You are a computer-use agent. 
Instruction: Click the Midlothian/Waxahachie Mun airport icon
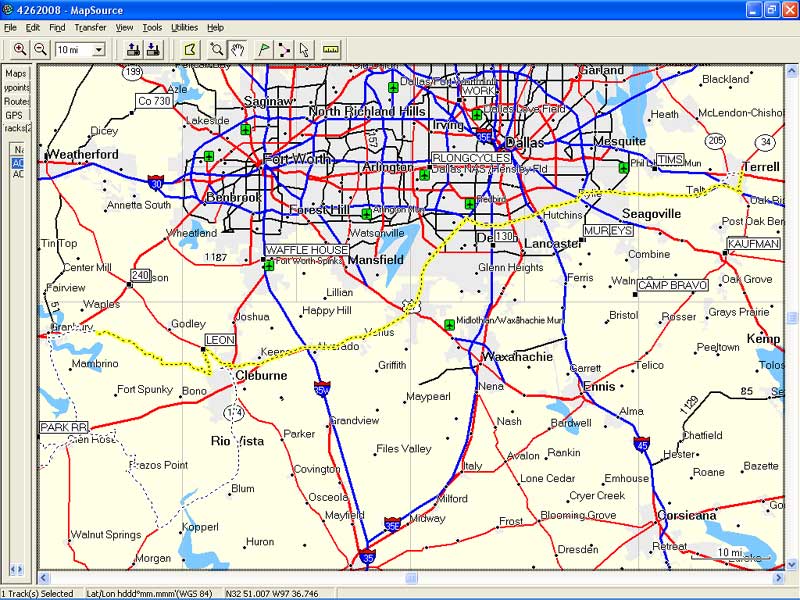(x=449, y=324)
